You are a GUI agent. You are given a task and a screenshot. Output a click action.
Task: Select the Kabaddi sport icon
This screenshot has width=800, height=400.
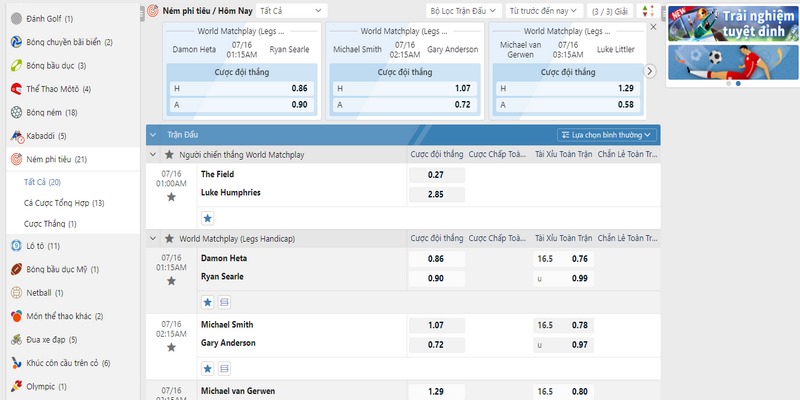tap(16, 135)
